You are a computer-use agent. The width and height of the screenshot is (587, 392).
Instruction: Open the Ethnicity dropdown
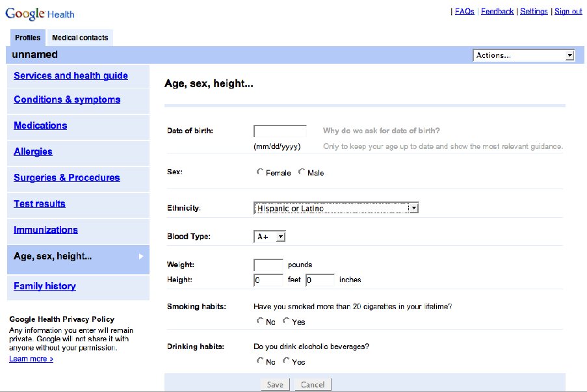[335, 208]
